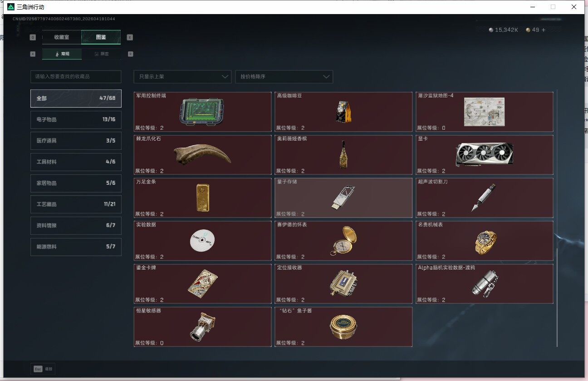The image size is (588, 381).
Task: Click the gold coin 49 balance
Action: [533, 30]
